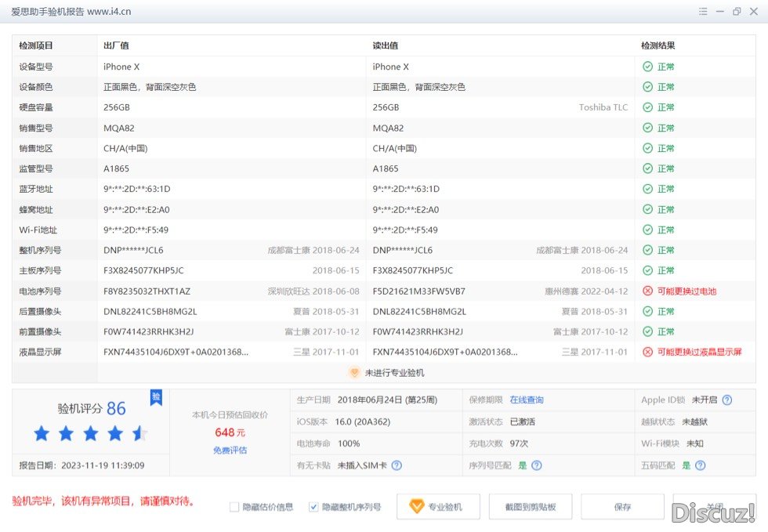Restore the window size with the title bar button

point(737,11)
